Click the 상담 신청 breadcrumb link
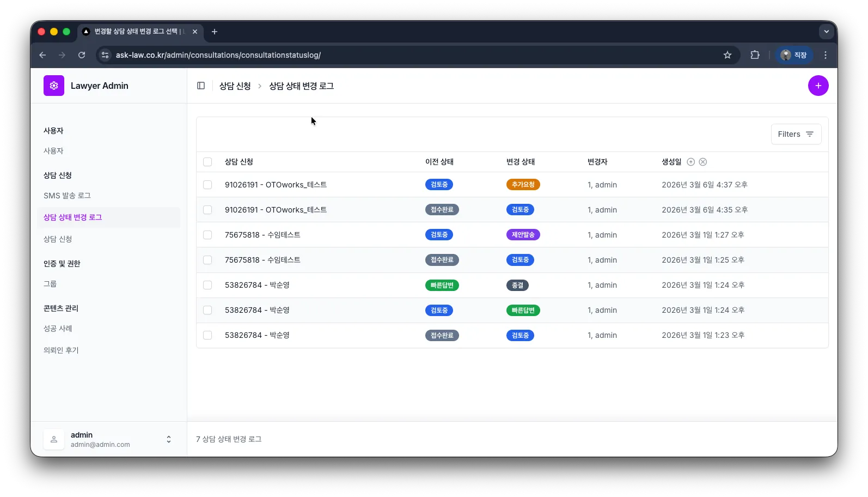The image size is (868, 497). coord(235,86)
